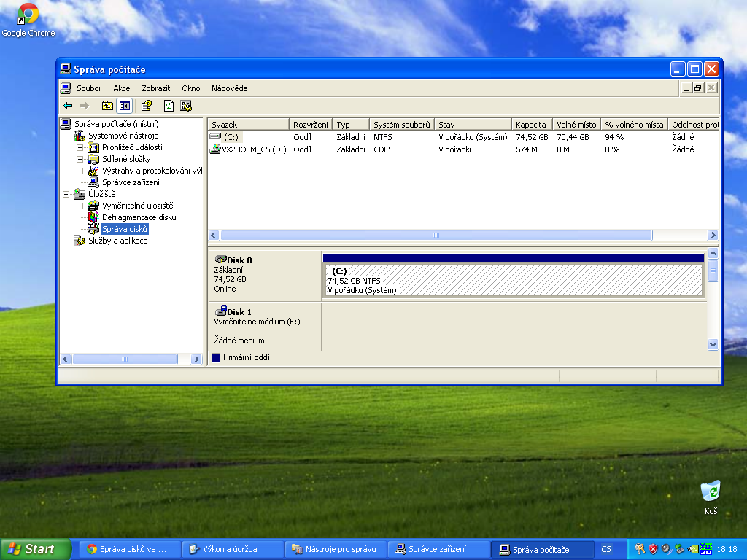Minimize the inner MMC child window
747x560 pixels.
pyautogui.click(x=686, y=87)
